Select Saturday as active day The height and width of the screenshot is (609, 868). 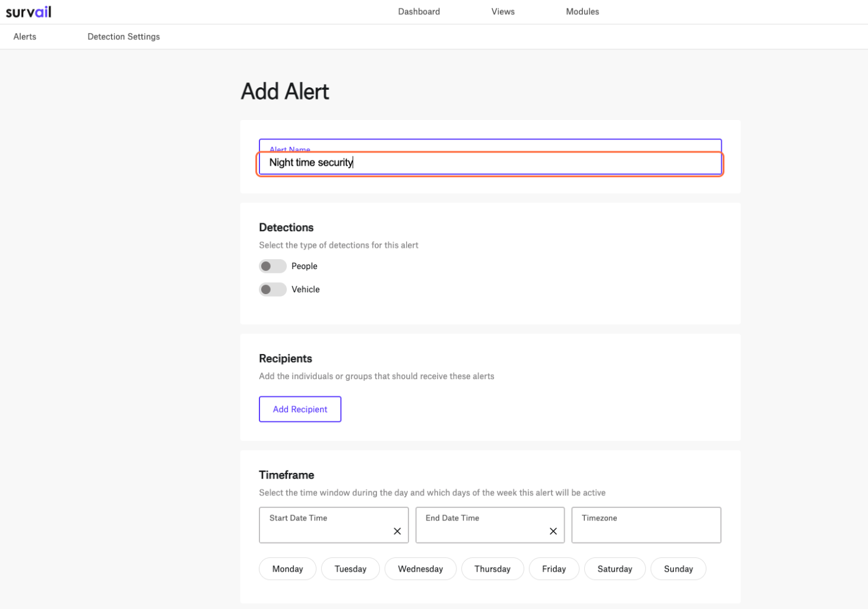coord(614,569)
